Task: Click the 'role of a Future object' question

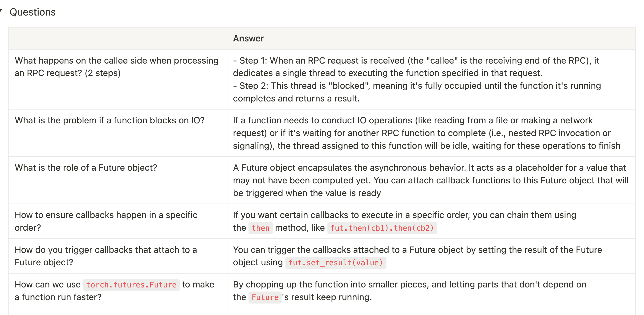Action: [x=86, y=168]
